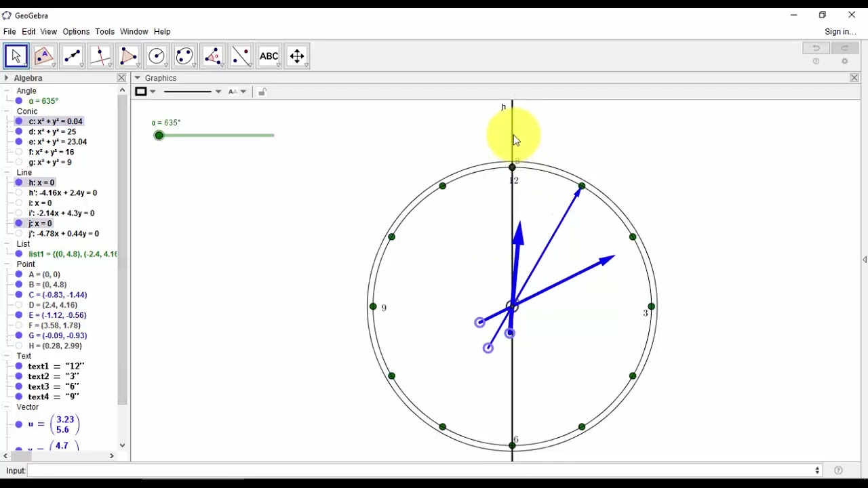Collapse the Angle group in Algebra
The image size is (868, 488).
tap(7, 91)
